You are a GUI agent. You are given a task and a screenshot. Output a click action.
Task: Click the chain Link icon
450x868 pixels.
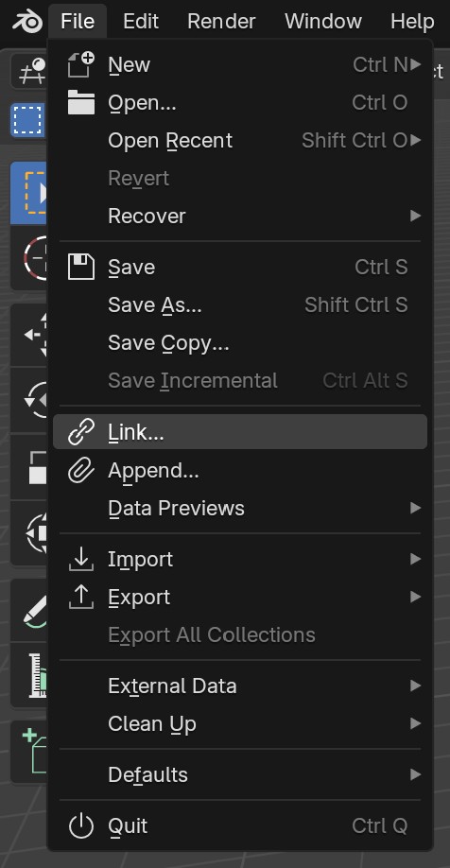click(81, 432)
